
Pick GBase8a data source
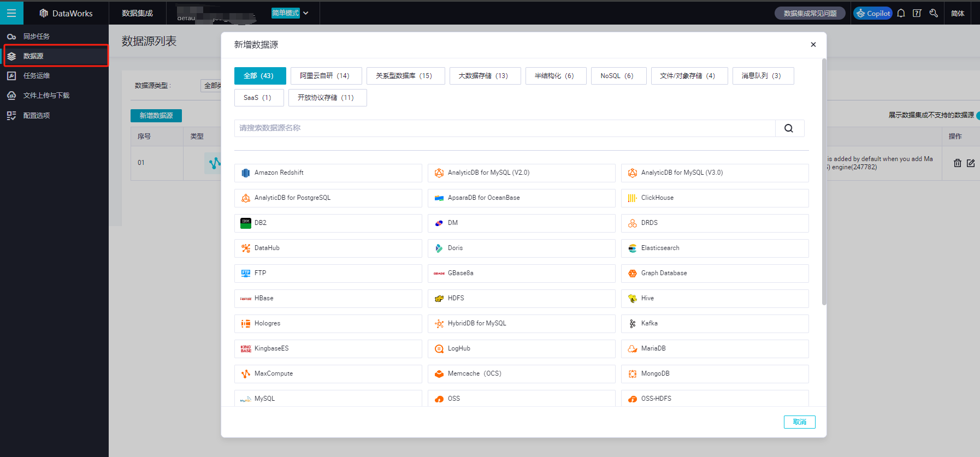pyautogui.click(x=522, y=274)
